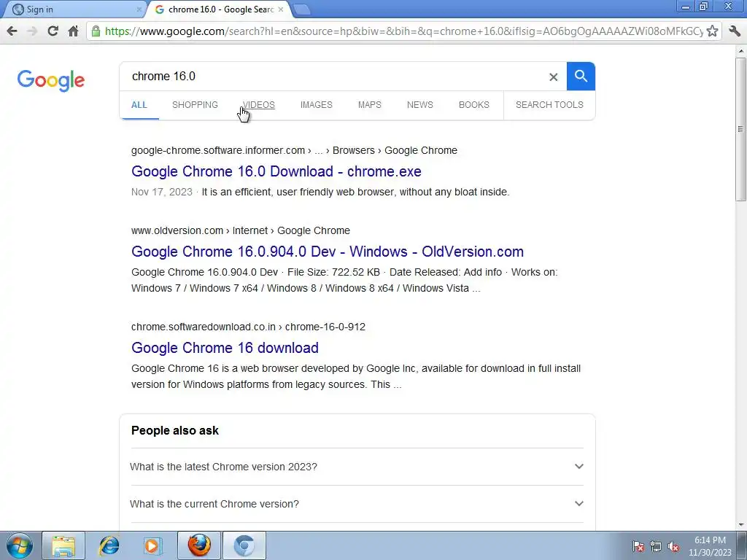Bookmark this page with the star icon
747x560 pixels.
pos(712,31)
